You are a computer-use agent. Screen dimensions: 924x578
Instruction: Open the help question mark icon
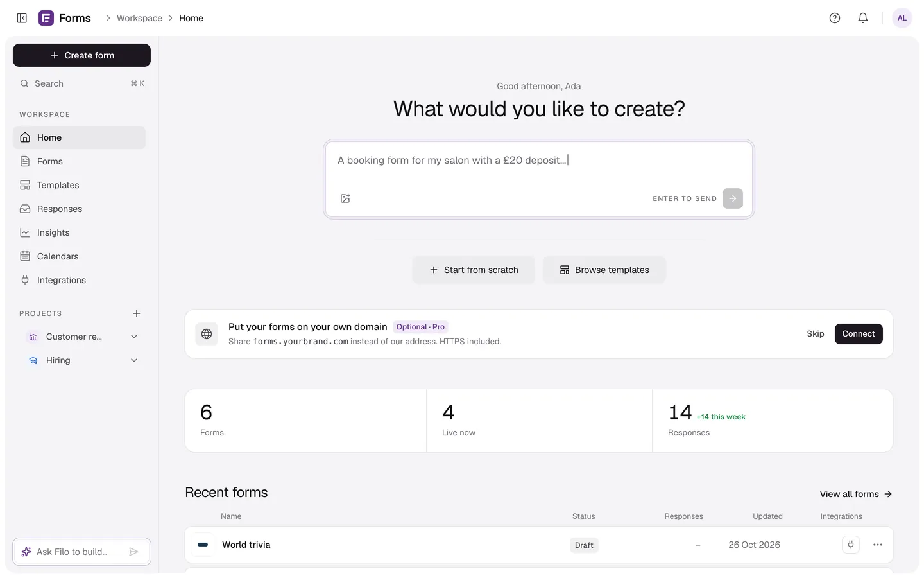(835, 18)
